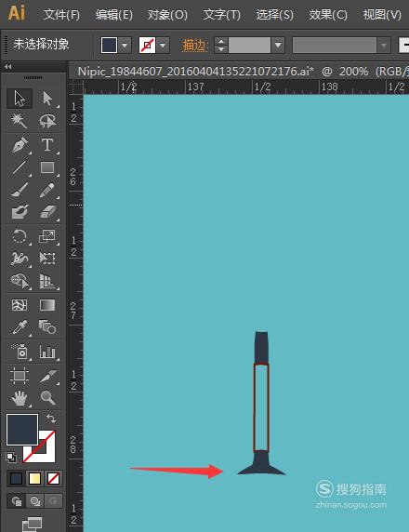
Task: Click the dark lamp base shape
Action: (261, 463)
